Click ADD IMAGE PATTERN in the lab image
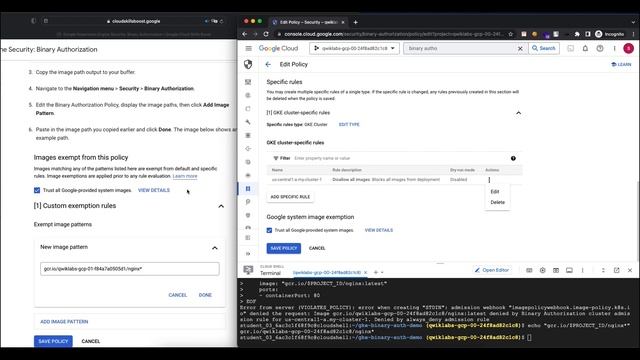640x360 pixels. tap(64, 322)
